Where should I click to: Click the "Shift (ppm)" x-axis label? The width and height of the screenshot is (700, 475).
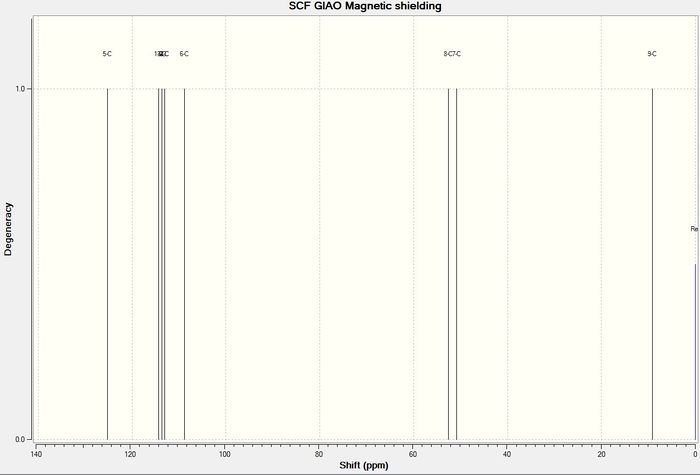(364, 465)
